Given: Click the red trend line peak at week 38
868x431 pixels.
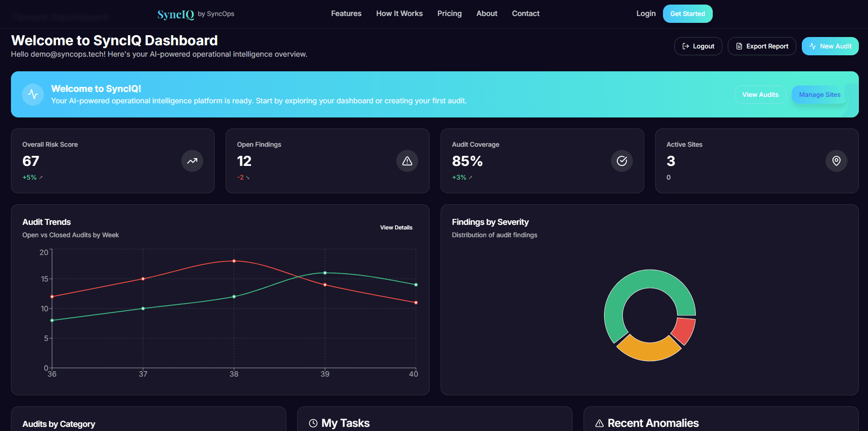Looking at the screenshot, I should (x=234, y=261).
